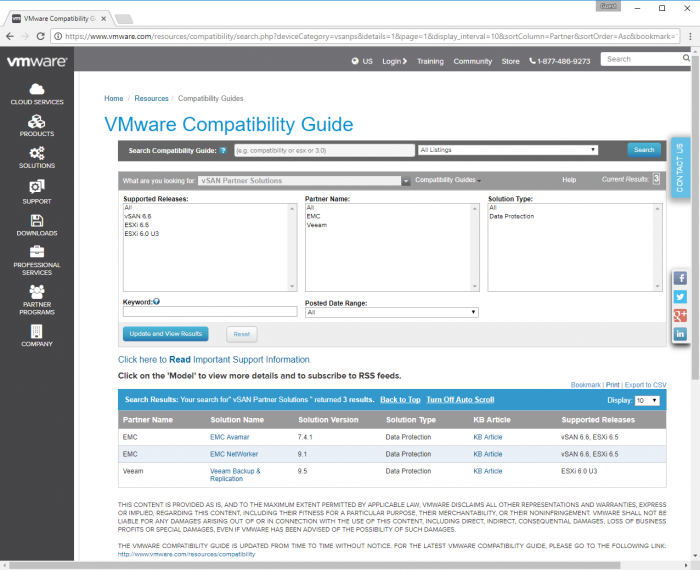Open the Products sidebar icon
700x570 pixels.
coord(37,121)
